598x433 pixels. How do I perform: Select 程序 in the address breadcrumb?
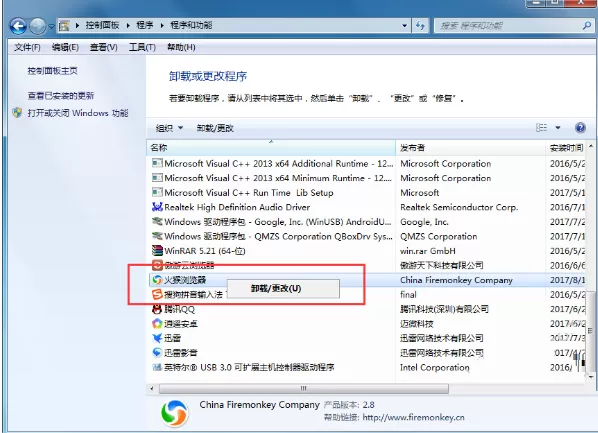coord(145,26)
